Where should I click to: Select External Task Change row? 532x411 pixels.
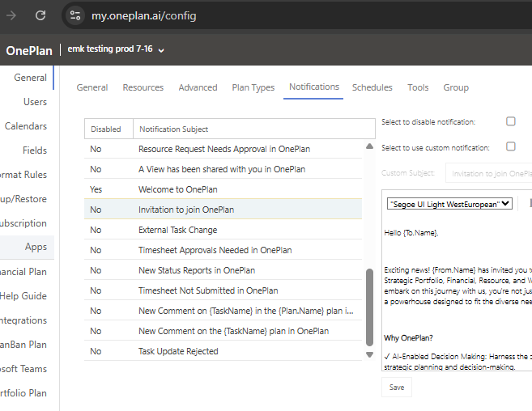point(223,230)
